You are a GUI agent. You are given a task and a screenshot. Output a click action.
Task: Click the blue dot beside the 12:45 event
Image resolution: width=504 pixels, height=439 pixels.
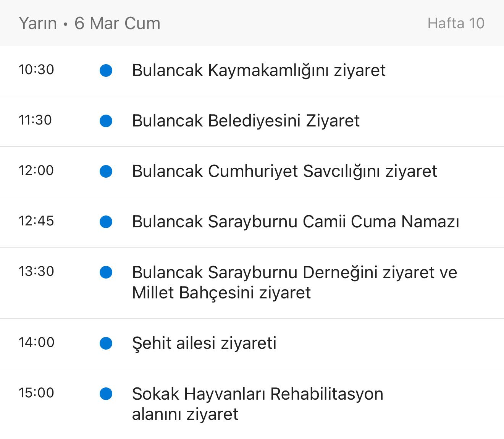[x=106, y=222]
